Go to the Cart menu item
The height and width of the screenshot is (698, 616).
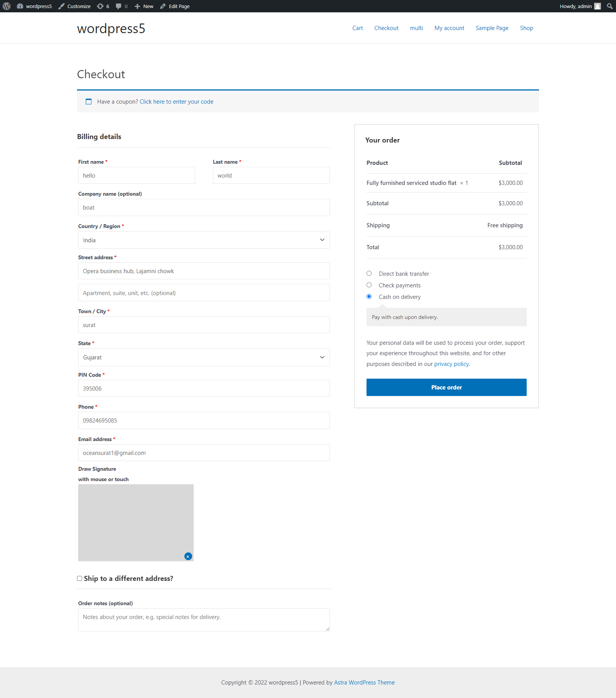(358, 28)
